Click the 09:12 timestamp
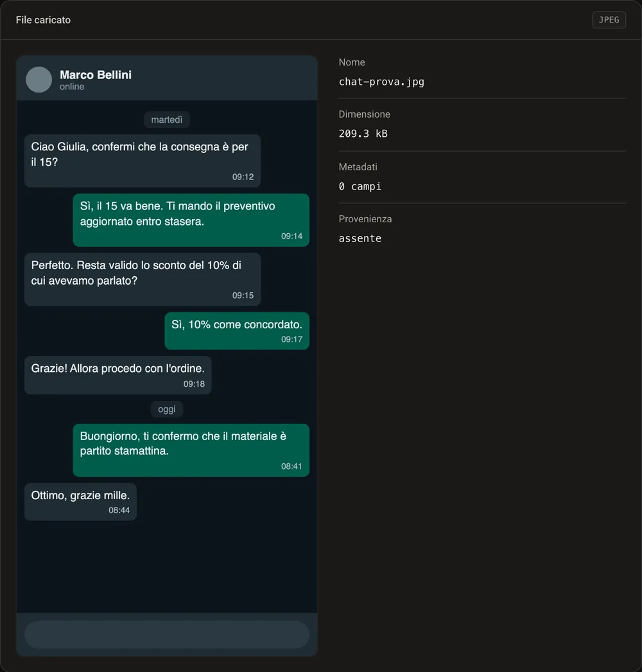Image resolution: width=642 pixels, height=672 pixels. pos(243,177)
